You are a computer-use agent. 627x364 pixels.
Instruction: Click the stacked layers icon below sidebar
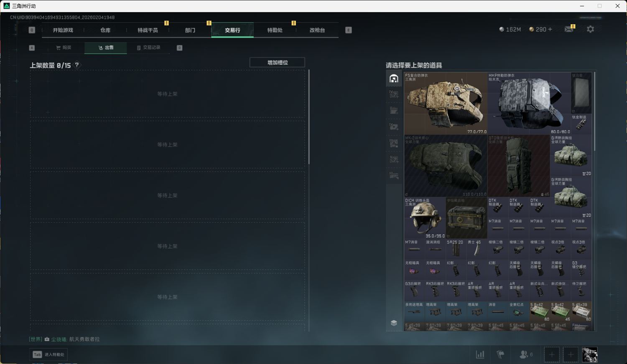(x=394, y=323)
